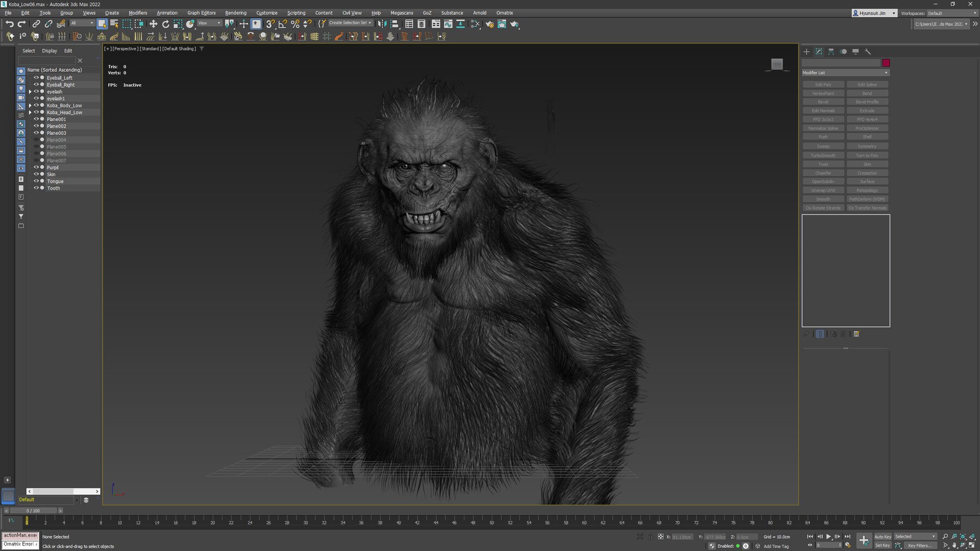
Task: Open the Material Editor icon
Action: (475, 24)
